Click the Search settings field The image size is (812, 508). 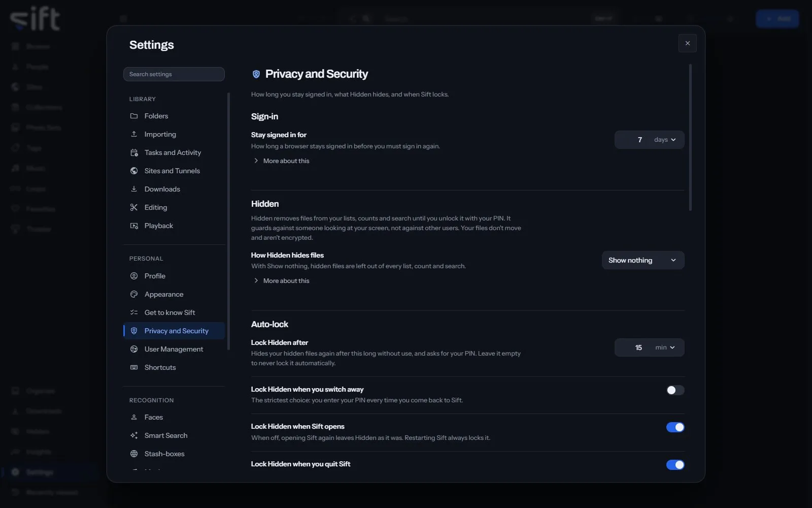coord(174,74)
